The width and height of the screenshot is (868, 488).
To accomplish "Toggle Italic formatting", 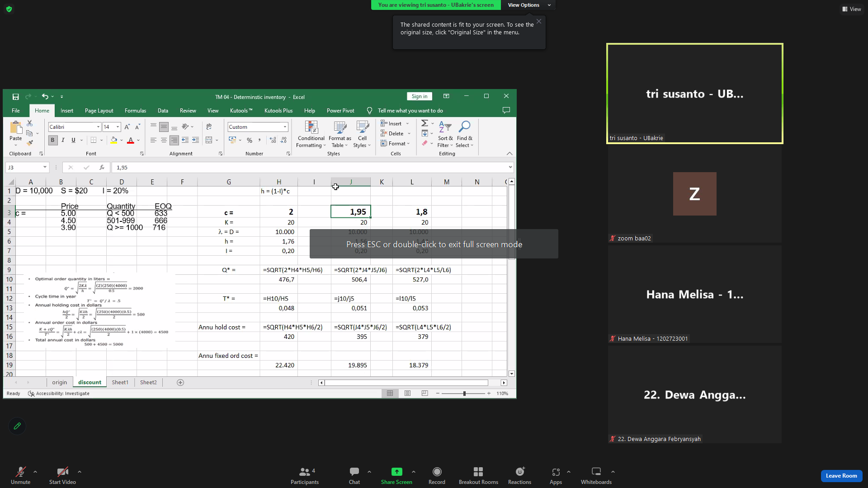I will (63, 141).
